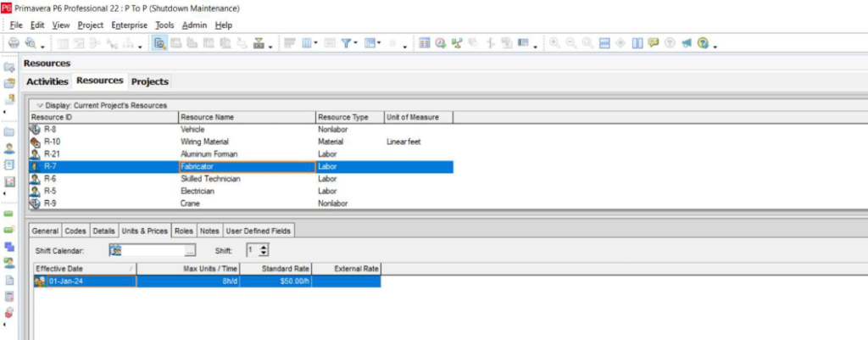
Task: Open the User Defined Fields tab
Action: point(258,231)
